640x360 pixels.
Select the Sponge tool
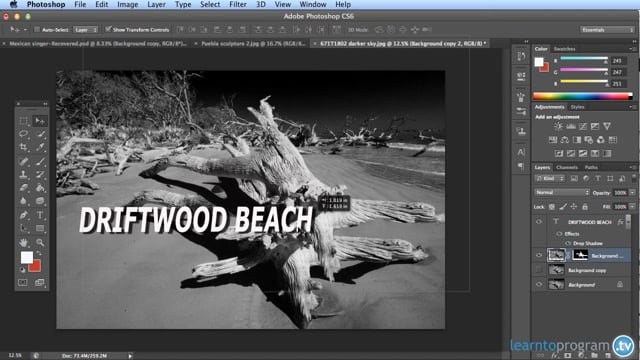[40, 201]
